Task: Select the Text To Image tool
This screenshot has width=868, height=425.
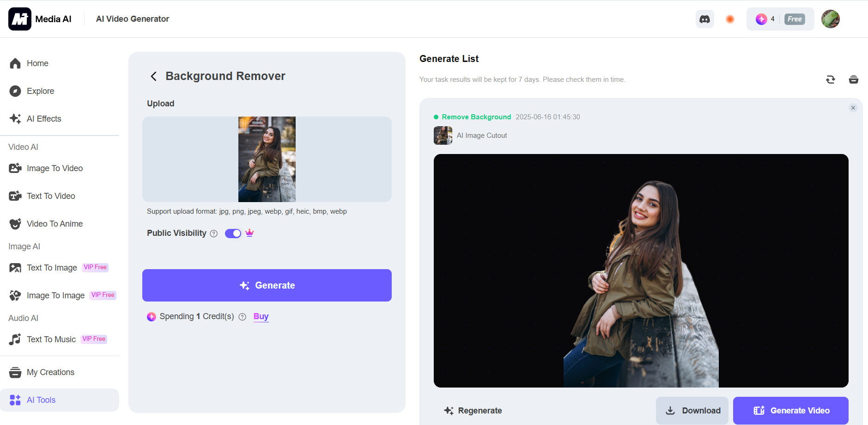Action: 51,267
